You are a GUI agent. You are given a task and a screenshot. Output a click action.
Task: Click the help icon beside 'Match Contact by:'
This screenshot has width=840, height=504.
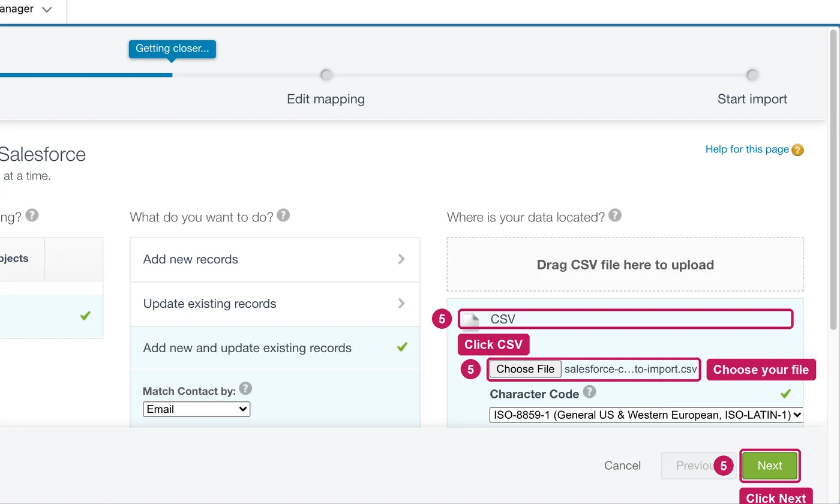click(x=245, y=388)
